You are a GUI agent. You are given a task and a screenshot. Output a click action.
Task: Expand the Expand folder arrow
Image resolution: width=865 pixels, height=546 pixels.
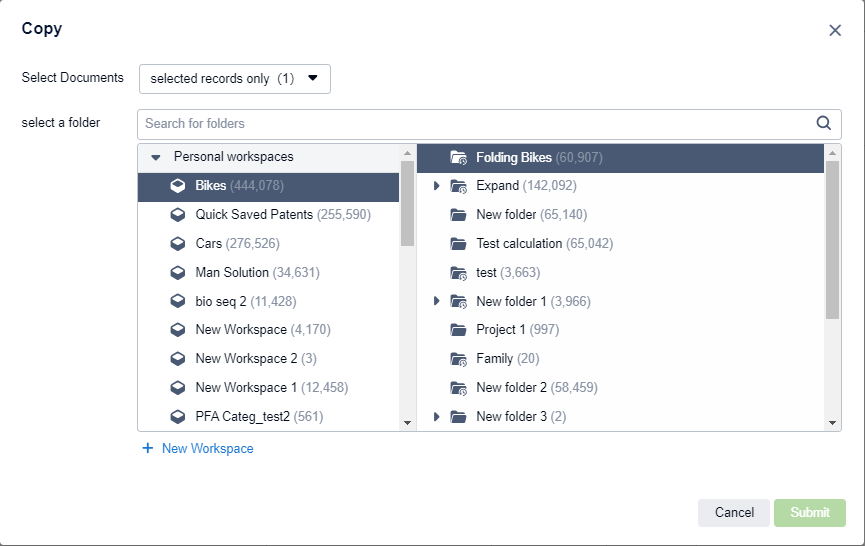(x=436, y=186)
